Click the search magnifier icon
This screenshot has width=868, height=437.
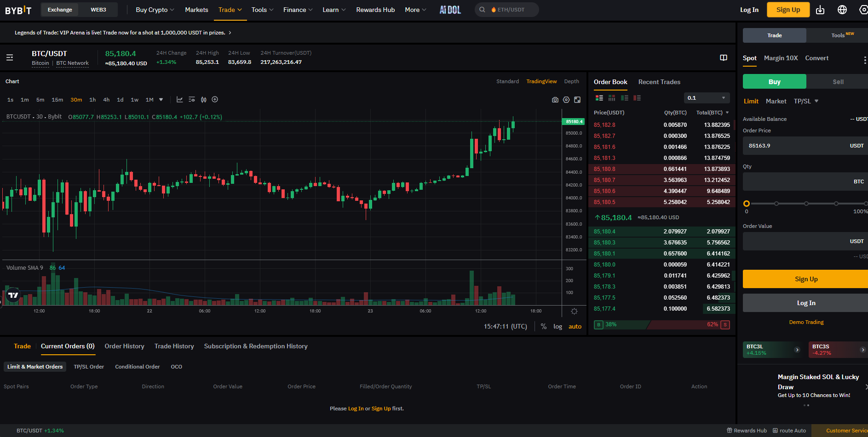(x=482, y=10)
